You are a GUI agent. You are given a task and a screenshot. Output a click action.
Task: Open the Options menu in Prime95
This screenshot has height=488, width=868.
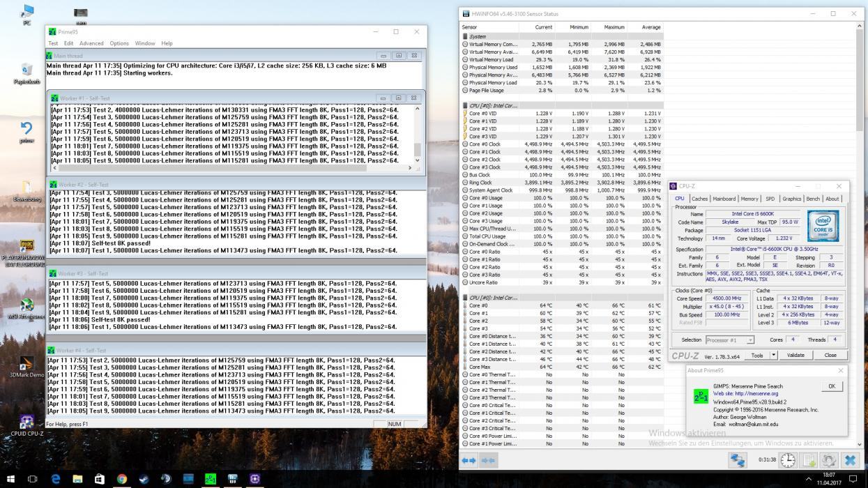[x=119, y=43]
